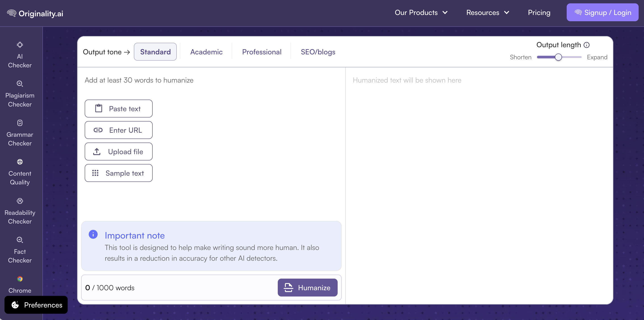Select the Professional output tone

coord(262,52)
